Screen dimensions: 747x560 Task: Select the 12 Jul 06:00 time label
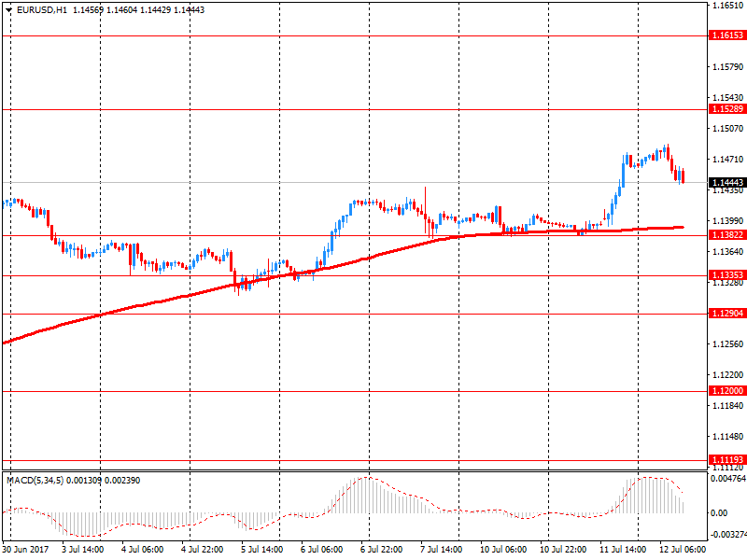point(683,549)
